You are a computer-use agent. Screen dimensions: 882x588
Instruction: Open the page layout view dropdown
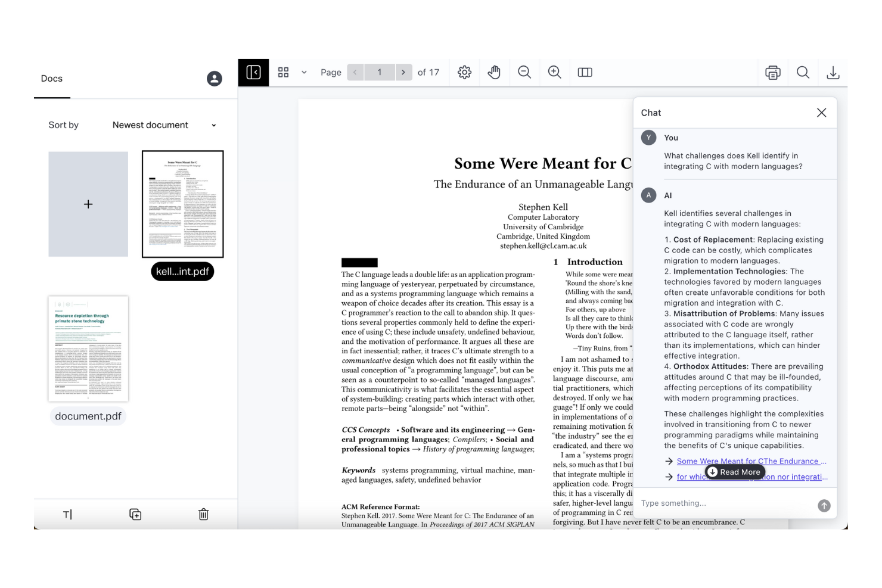[304, 72]
